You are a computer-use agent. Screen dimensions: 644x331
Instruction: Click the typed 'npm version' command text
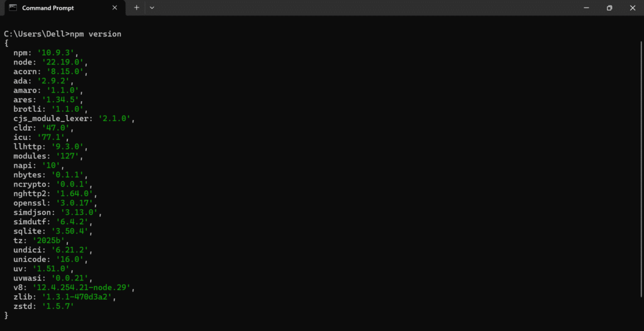pos(96,34)
